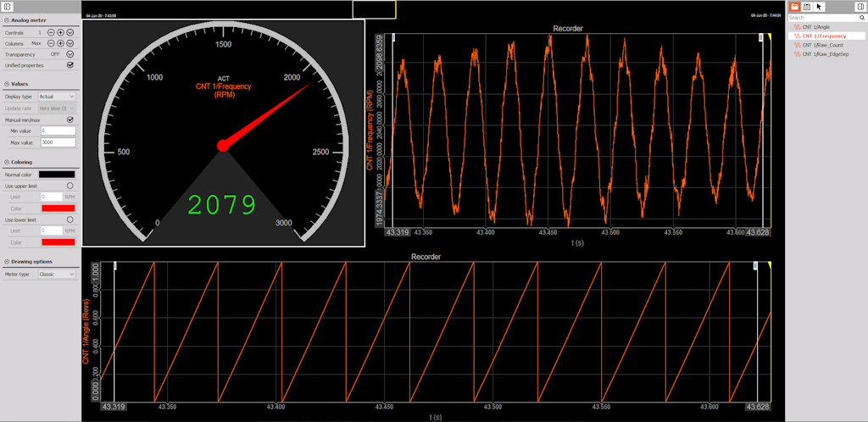The height and width of the screenshot is (422, 868).
Task: Collapse the right channel panel
Action: (860, 7)
